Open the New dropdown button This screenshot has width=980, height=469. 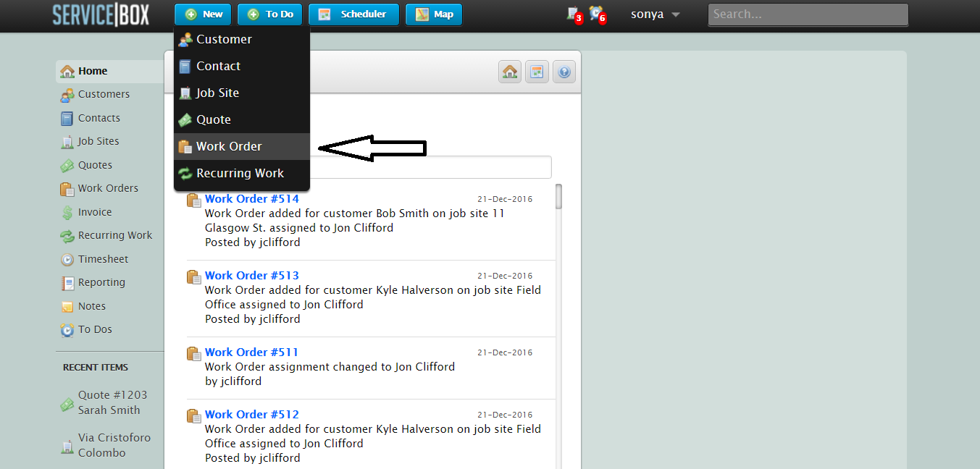(x=203, y=14)
